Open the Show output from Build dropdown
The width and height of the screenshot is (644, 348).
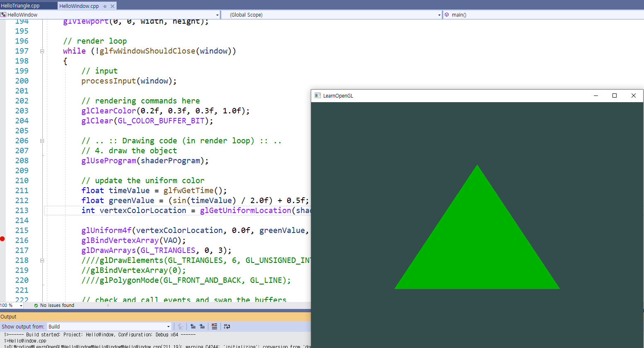click(109, 326)
